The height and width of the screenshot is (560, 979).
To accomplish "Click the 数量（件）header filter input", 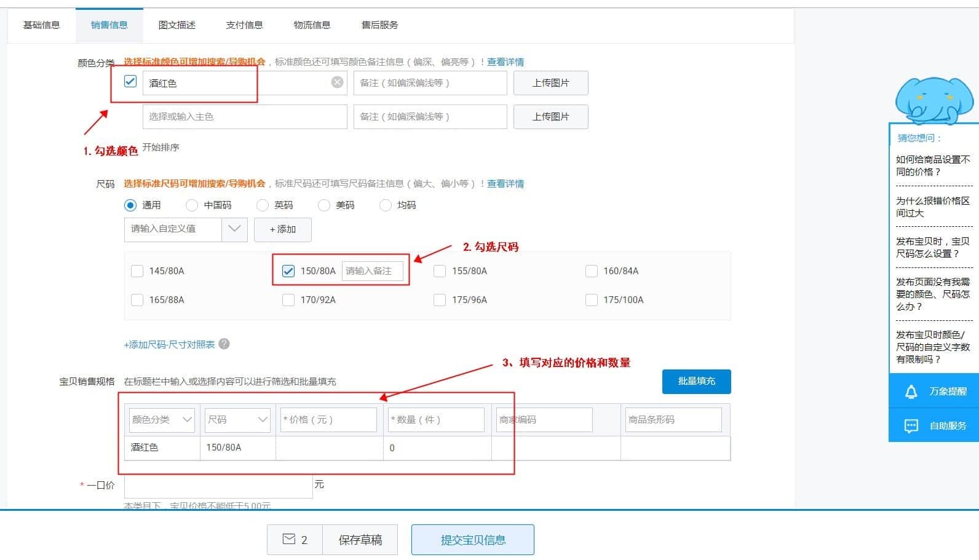I will [x=436, y=420].
